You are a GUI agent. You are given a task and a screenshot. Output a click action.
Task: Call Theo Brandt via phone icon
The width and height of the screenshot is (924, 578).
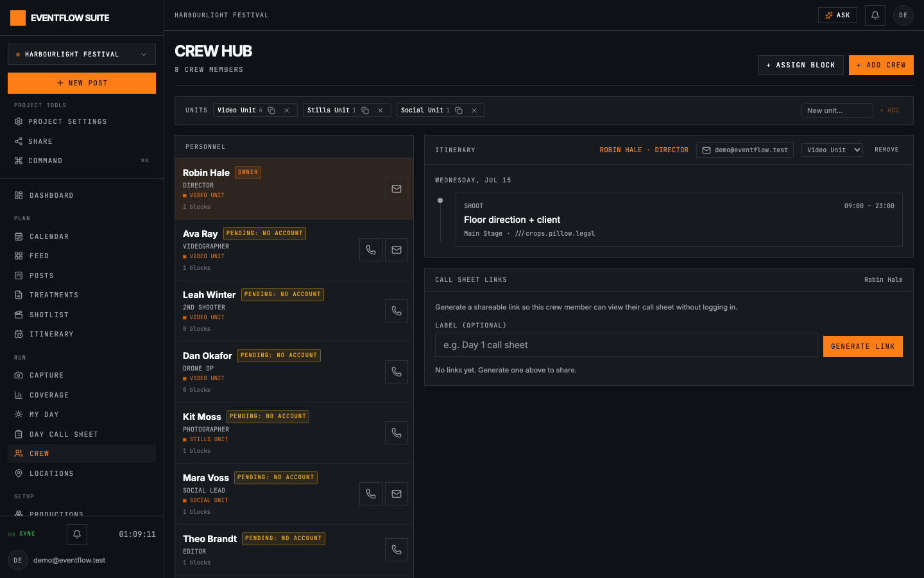[397, 550]
